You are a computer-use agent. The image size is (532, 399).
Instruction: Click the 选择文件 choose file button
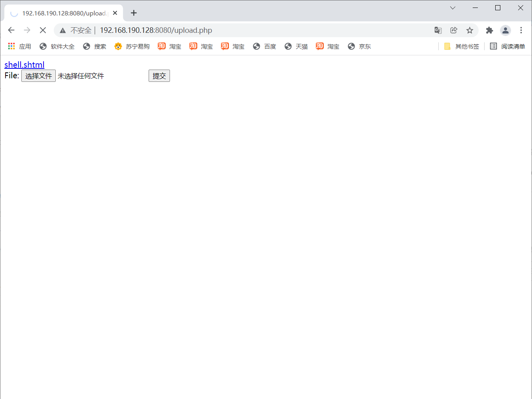pyautogui.click(x=38, y=76)
